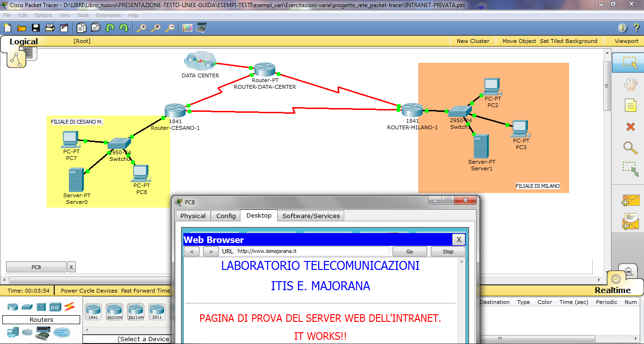Select the Multiuser Connection cloud icon
The height and width of the screenshot is (344, 644).
click(x=61, y=333)
